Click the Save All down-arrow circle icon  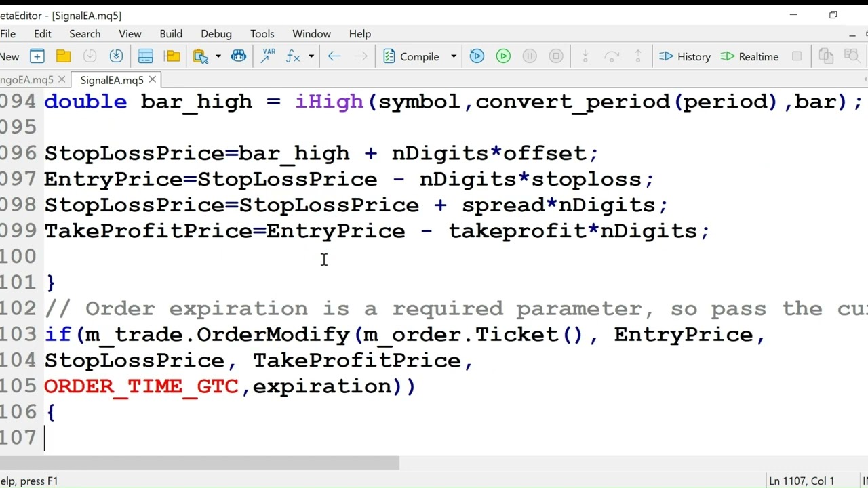click(x=116, y=56)
